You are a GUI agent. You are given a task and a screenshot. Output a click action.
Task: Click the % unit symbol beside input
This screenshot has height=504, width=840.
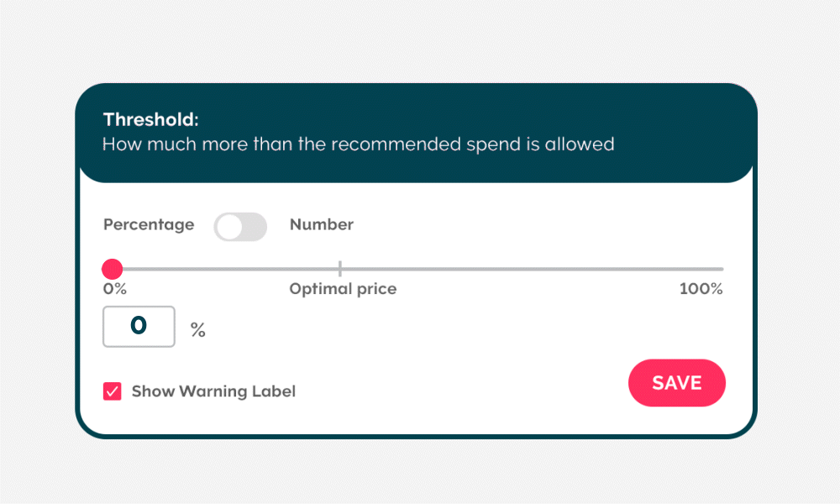[x=198, y=330]
